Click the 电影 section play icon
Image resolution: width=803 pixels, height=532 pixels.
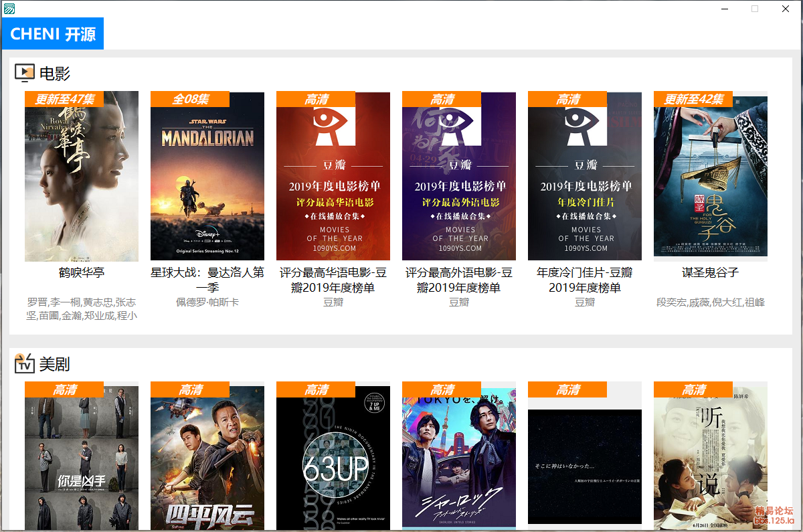point(25,73)
